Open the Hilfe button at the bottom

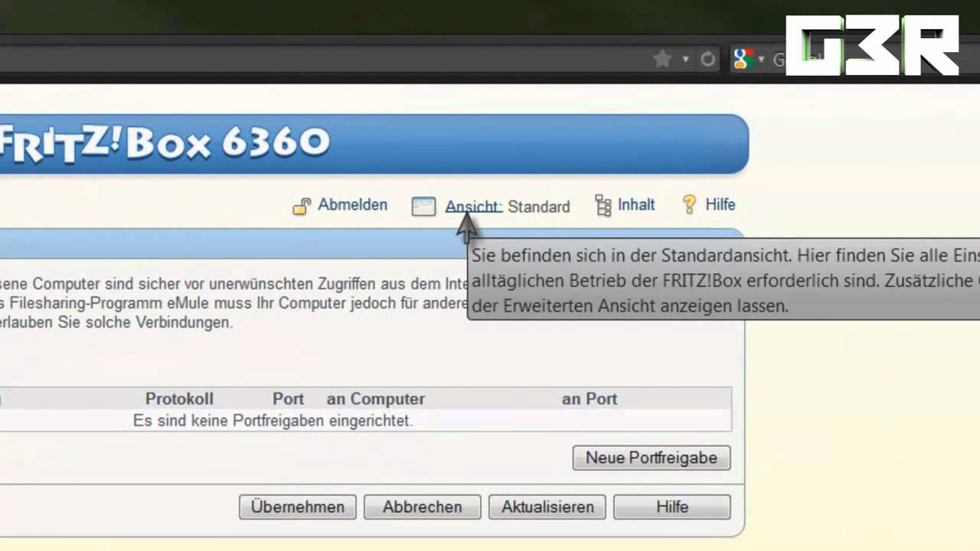coord(672,507)
